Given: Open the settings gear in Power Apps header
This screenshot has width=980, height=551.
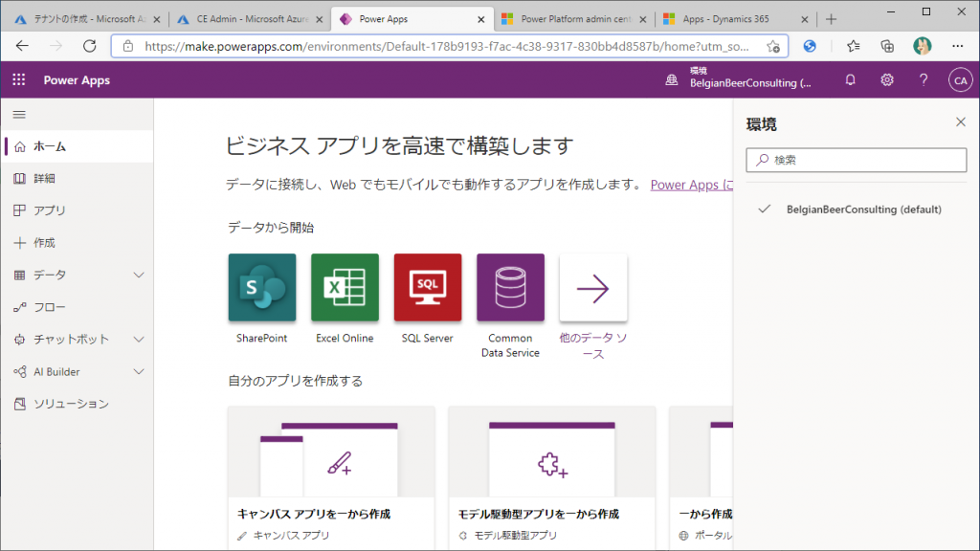Looking at the screenshot, I should [887, 80].
